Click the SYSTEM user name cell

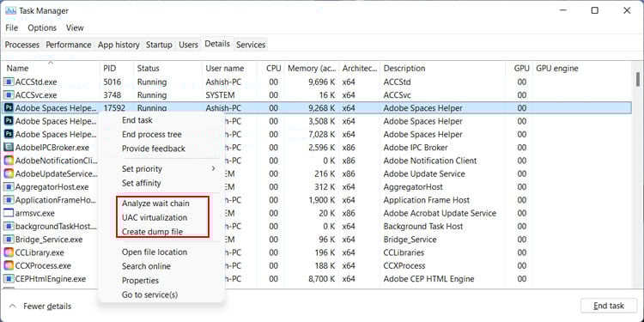[x=220, y=94]
